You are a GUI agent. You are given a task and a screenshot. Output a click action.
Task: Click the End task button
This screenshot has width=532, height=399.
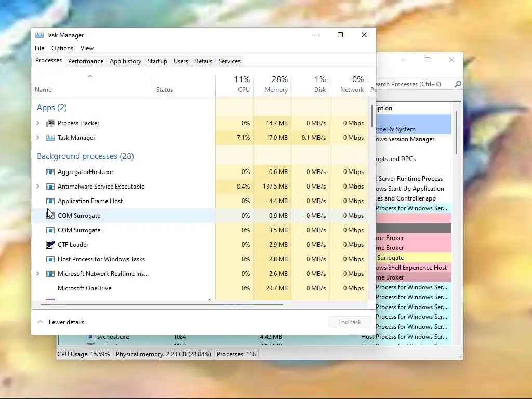[x=350, y=322]
